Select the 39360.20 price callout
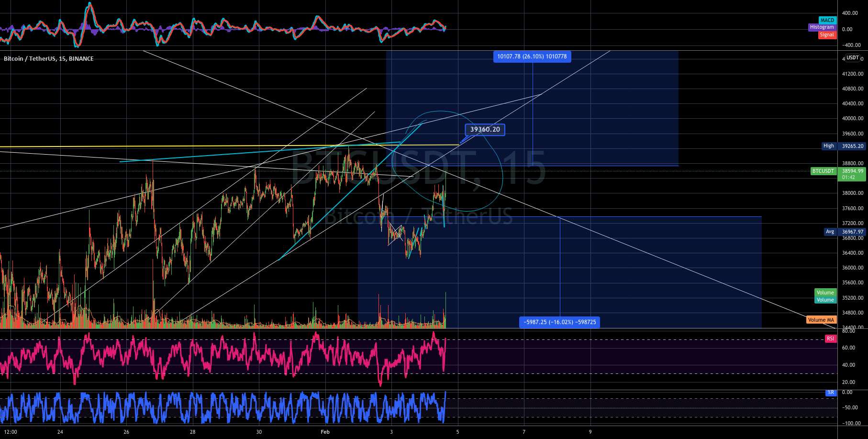The width and height of the screenshot is (868, 439). (x=485, y=129)
